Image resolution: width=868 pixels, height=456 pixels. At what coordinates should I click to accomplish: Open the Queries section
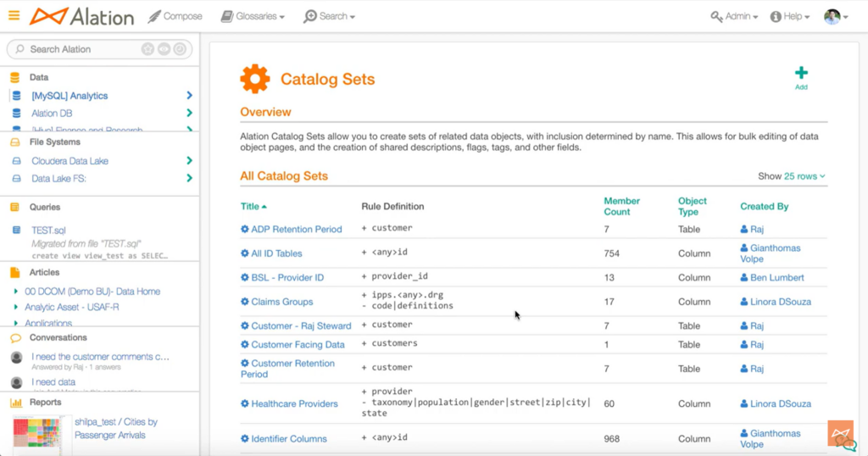coord(45,208)
